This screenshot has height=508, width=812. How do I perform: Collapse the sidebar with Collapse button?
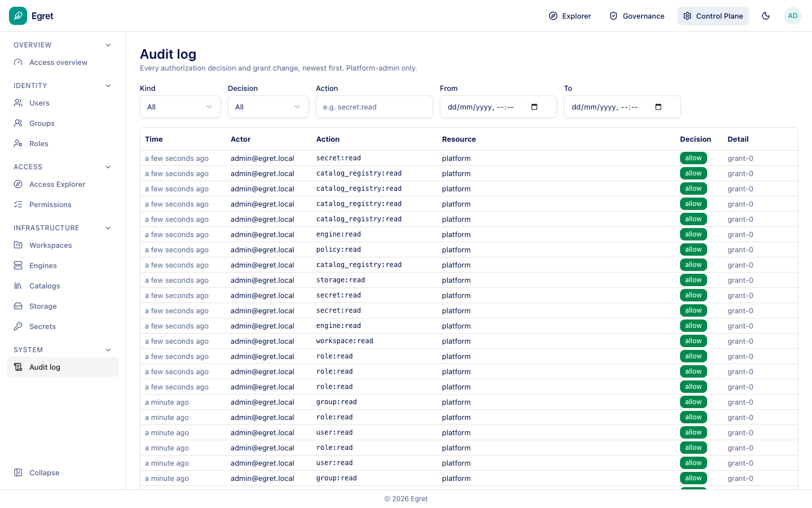coord(63,473)
